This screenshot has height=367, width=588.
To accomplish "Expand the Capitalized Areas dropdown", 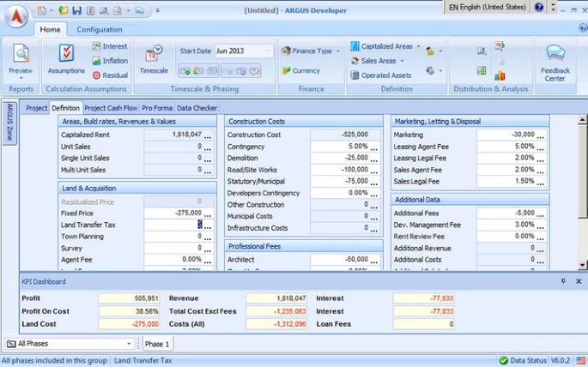I will pos(418,47).
